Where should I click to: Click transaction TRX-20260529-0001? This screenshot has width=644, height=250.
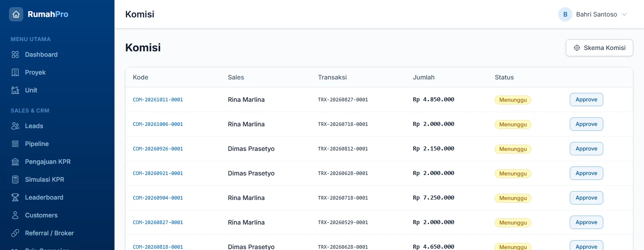click(343, 222)
